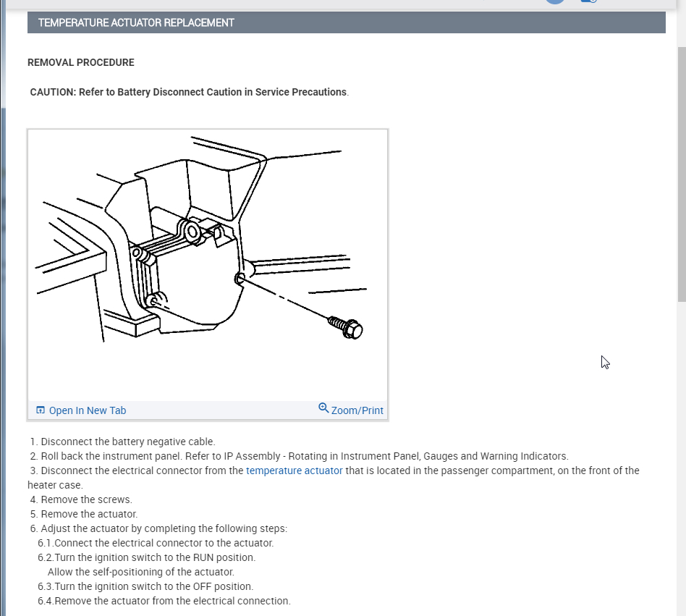Click step 1 Disconnect the battery negative cable
The width and height of the screenshot is (686, 616).
point(122,442)
